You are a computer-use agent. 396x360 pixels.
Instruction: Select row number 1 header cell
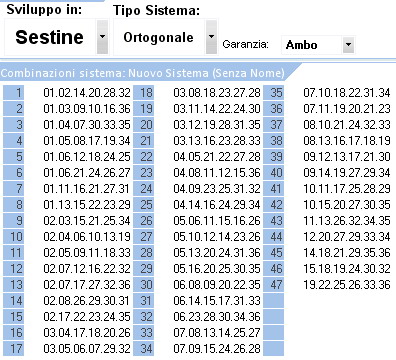coord(14,93)
